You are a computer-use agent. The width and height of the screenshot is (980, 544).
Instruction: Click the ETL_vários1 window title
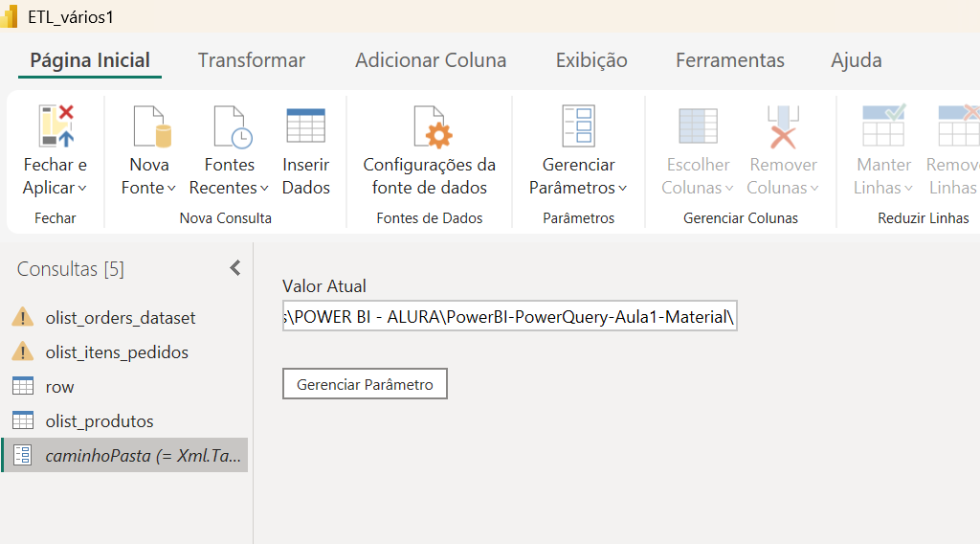pyautogui.click(x=71, y=17)
